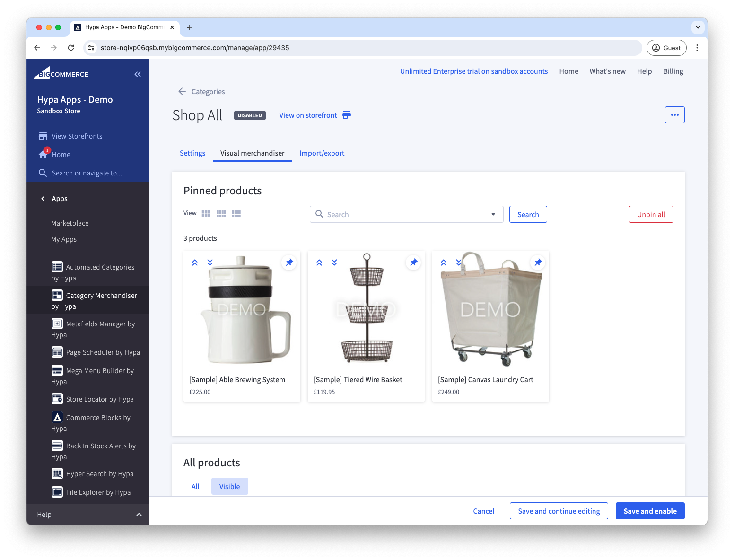The width and height of the screenshot is (734, 560).
Task: Open Unlimited Enterprise trial on sandbox accounts link
Action: [474, 71]
